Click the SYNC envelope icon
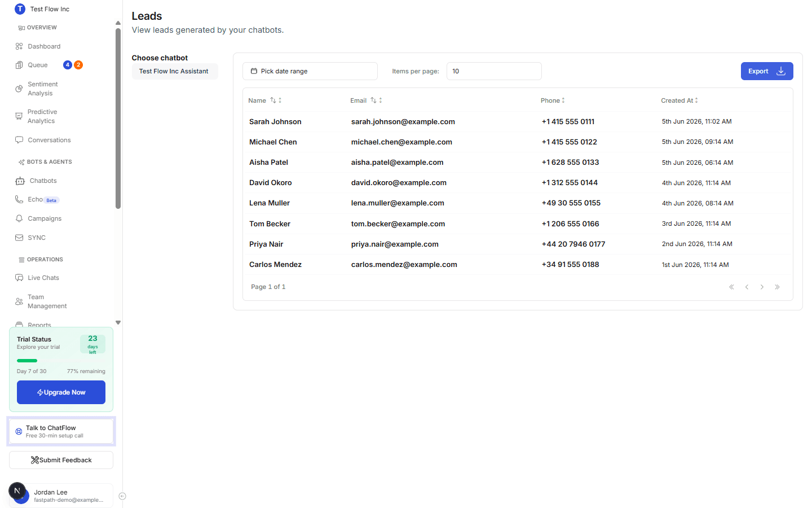 (19, 238)
